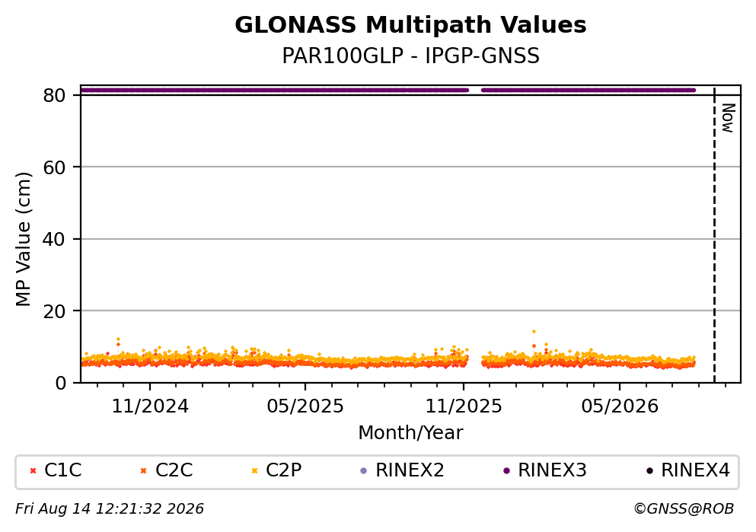
Task: Click the x-axis date '11/2025'
Action: [464, 406]
